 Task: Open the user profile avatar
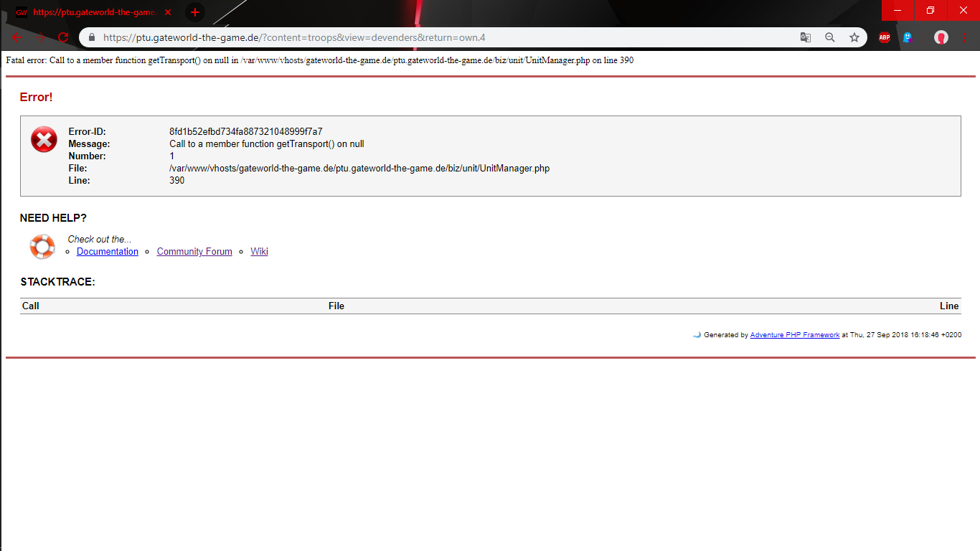pos(941,37)
